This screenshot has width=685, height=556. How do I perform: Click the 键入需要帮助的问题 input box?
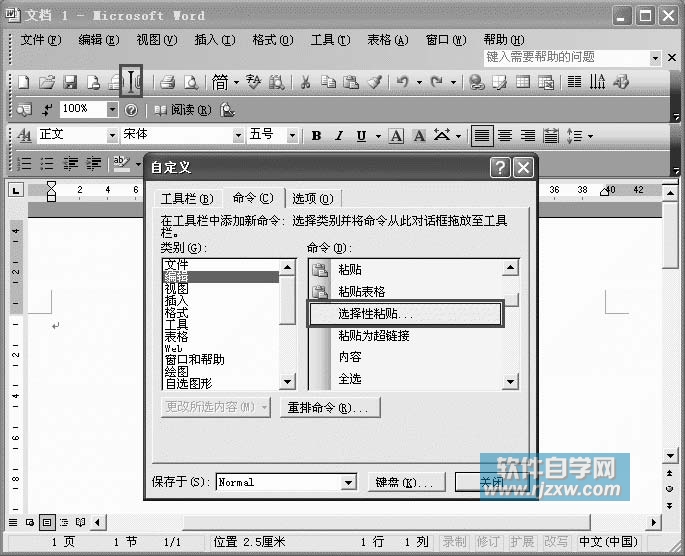[x=567, y=58]
